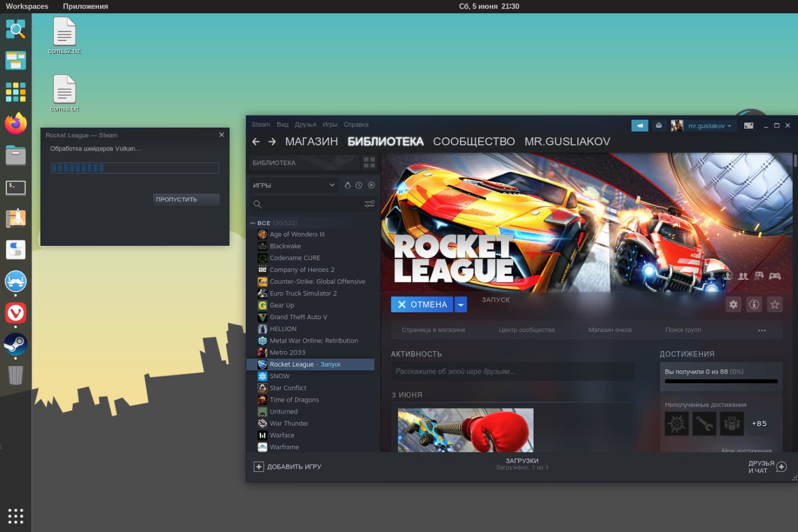
Task: Open Vivaldi browser from the dock
Action: pos(15,313)
